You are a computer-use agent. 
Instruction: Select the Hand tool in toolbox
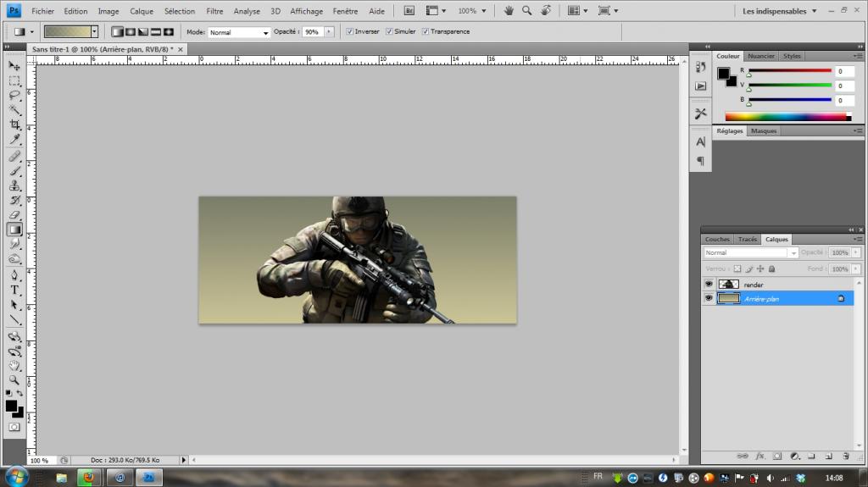coord(14,365)
